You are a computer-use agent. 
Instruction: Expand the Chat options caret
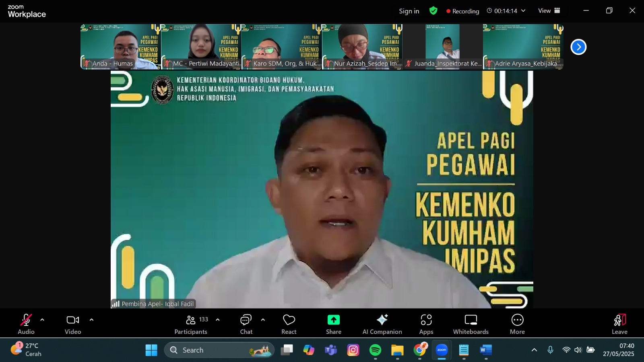point(263,320)
